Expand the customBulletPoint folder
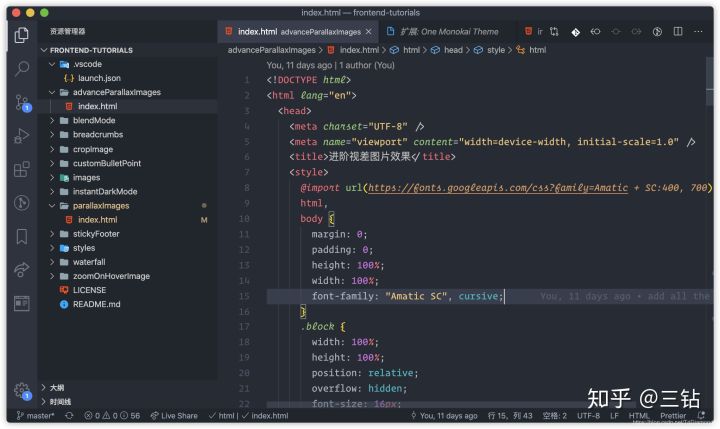Viewport: 720px width, 429px height. (x=52, y=164)
